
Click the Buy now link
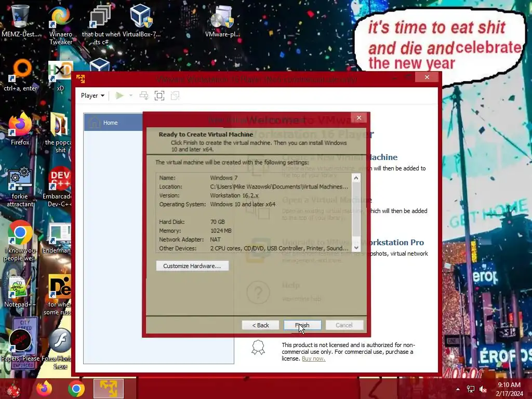313,358
